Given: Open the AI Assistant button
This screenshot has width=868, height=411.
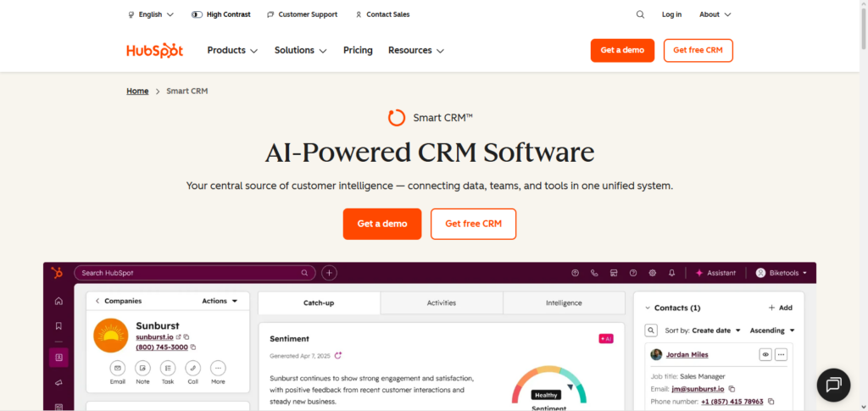Looking at the screenshot, I should click(x=715, y=273).
